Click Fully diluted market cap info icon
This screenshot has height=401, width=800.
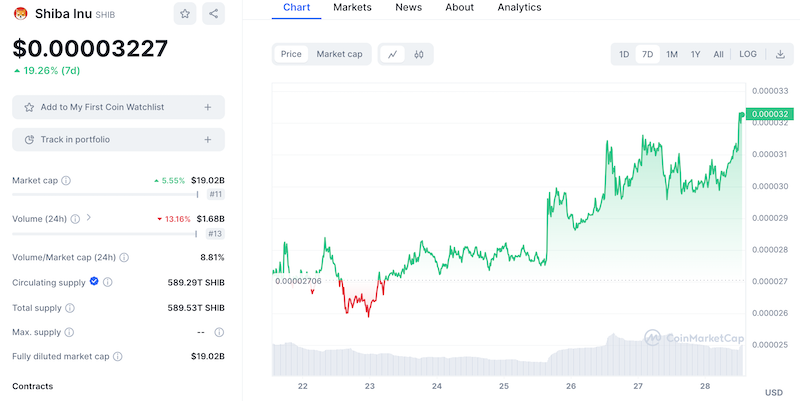tap(117, 357)
